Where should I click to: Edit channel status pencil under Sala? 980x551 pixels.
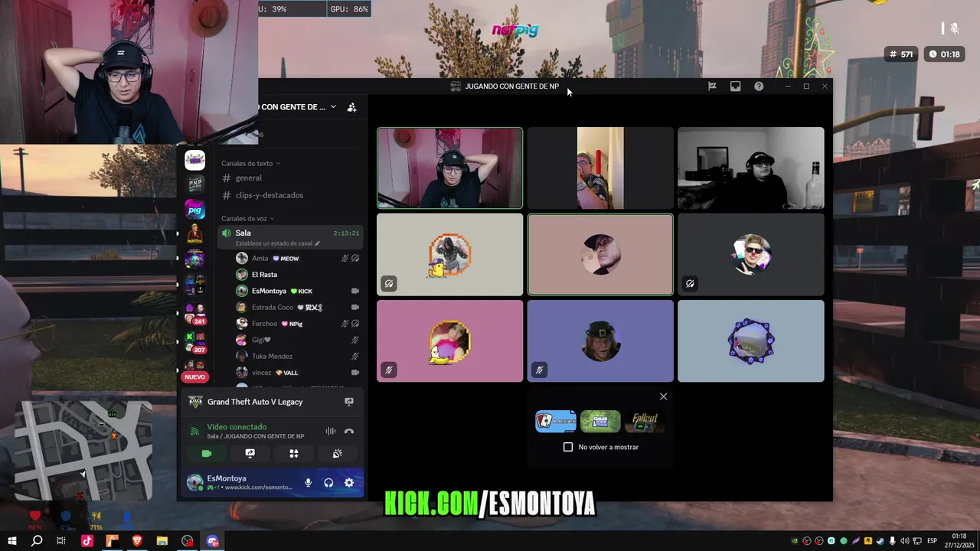tap(317, 243)
